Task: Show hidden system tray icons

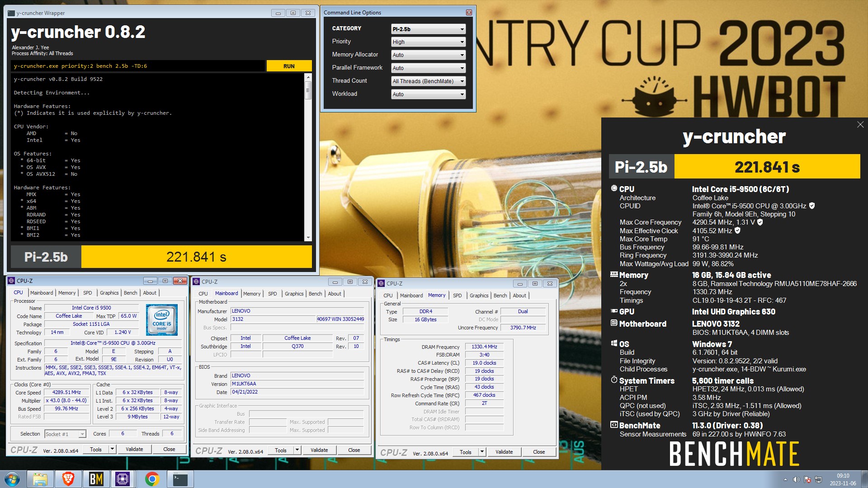Action: tap(785, 479)
